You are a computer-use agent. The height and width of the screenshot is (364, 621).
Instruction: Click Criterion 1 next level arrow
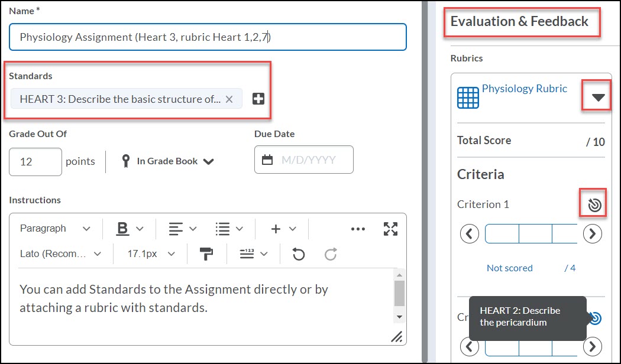593,233
